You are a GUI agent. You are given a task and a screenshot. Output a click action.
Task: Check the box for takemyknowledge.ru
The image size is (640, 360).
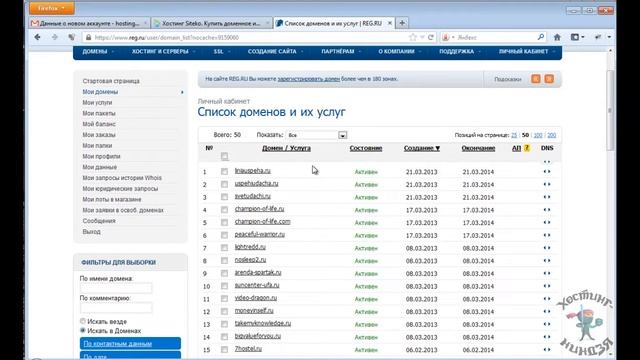pyautogui.click(x=224, y=324)
